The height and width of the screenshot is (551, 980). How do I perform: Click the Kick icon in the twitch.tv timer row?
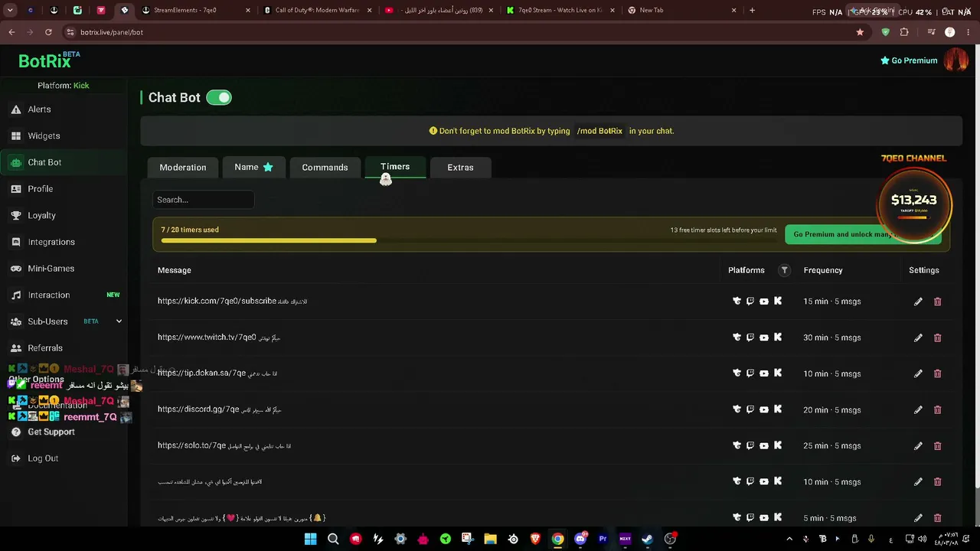(x=778, y=337)
